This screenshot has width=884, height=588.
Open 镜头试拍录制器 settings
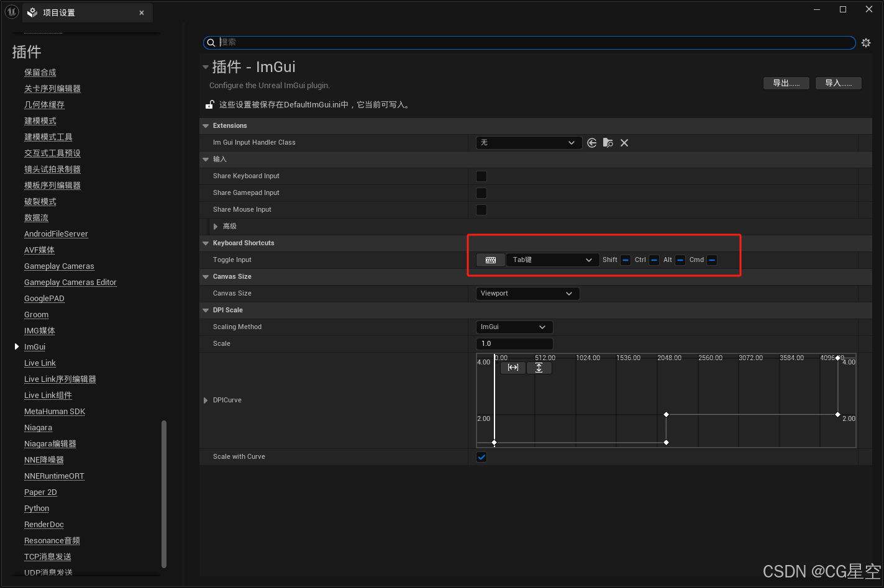point(53,170)
